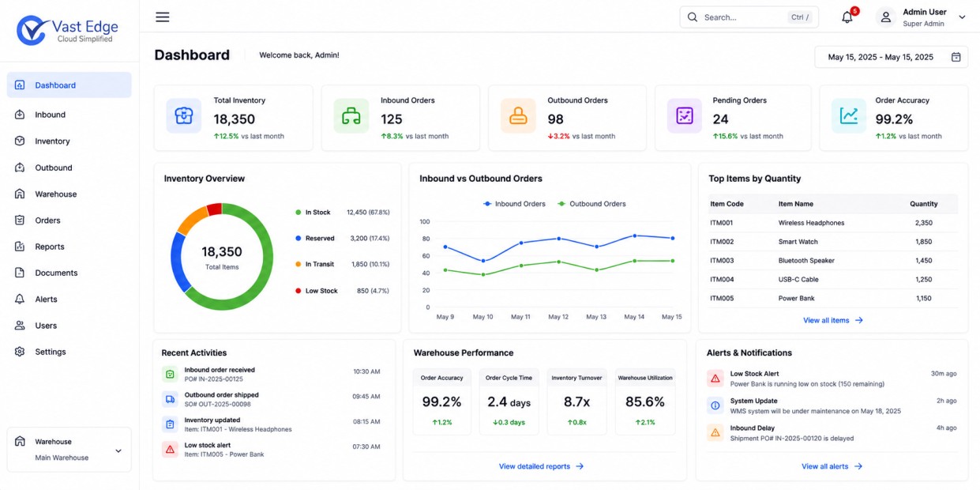Click the Warehouse Utilization performance card
The width and height of the screenshot is (980, 490).
[x=645, y=401]
